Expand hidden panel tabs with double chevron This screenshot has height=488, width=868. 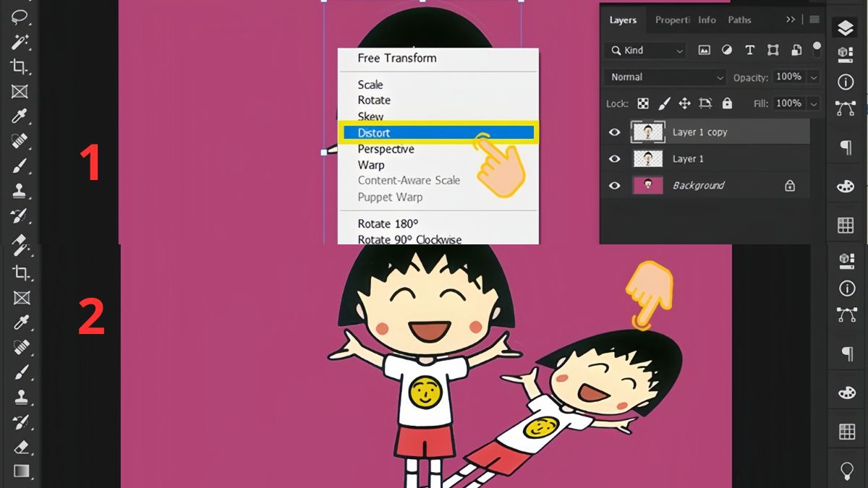pyautogui.click(x=791, y=20)
